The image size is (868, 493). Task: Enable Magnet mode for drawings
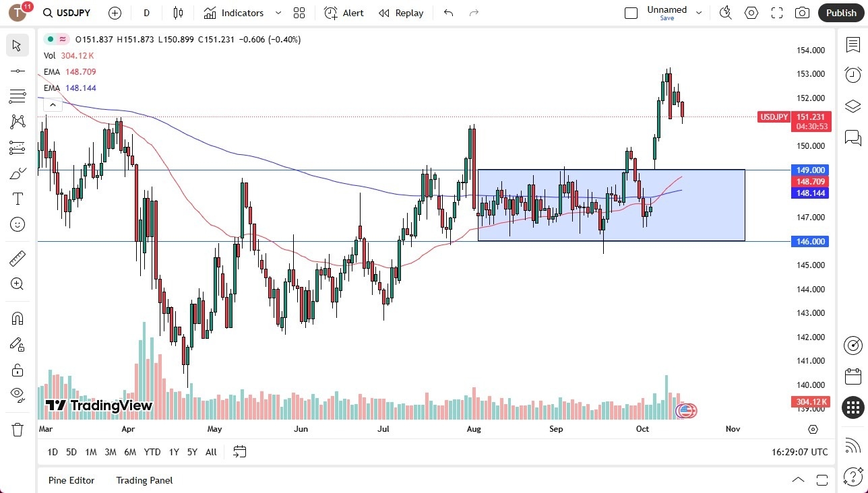coord(18,318)
